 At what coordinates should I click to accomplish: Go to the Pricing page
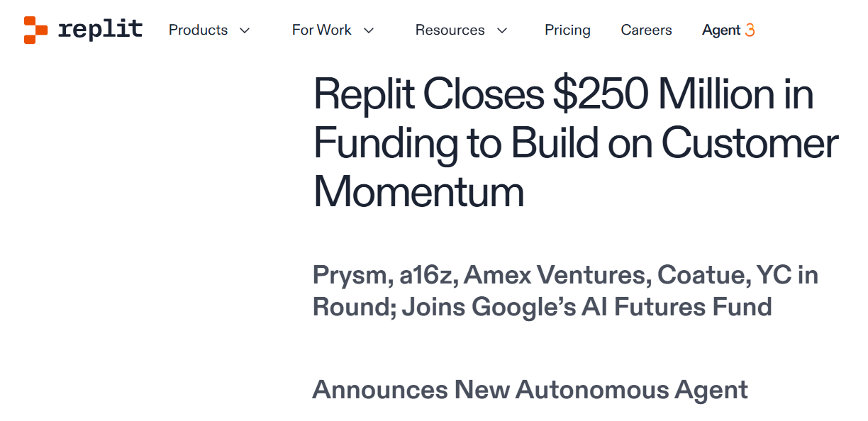[567, 30]
